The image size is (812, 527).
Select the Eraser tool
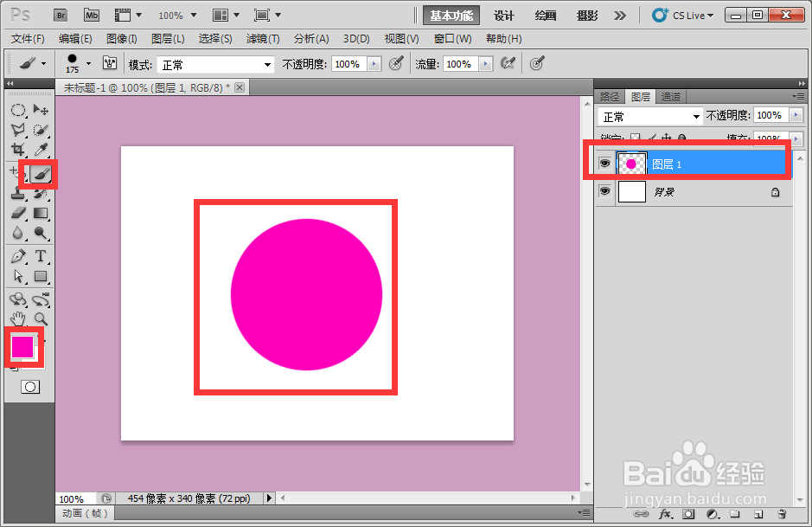click(x=18, y=213)
